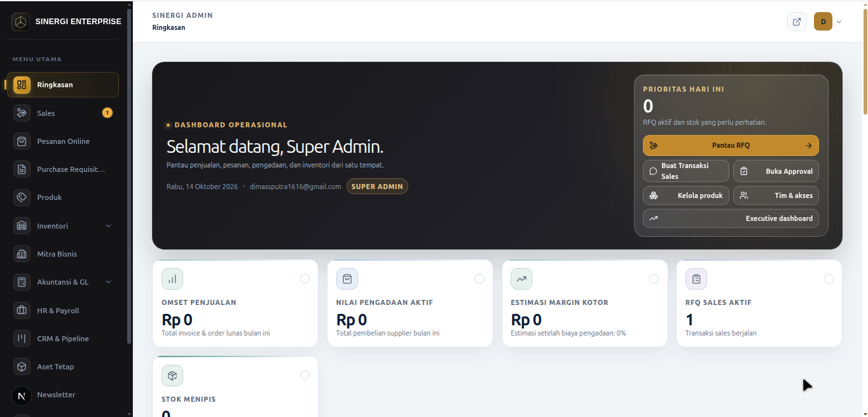The height and width of the screenshot is (417, 868).
Task: Expand the Inventori submenu chevron
Action: pyautogui.click(x=108, y=226)
